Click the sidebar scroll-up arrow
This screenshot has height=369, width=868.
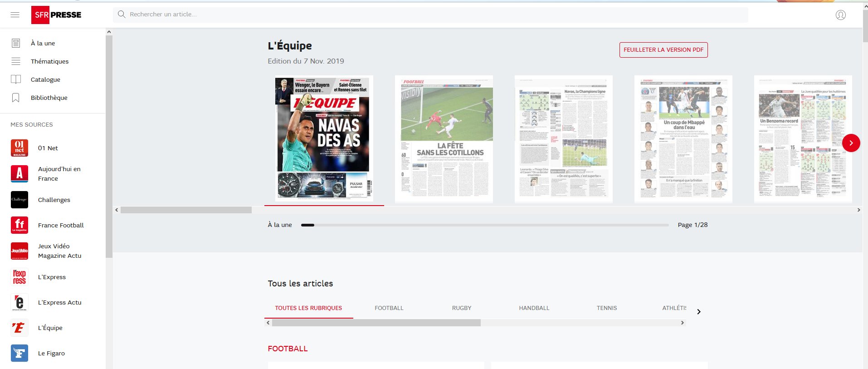pyautogui.click(x=109, y=32)
